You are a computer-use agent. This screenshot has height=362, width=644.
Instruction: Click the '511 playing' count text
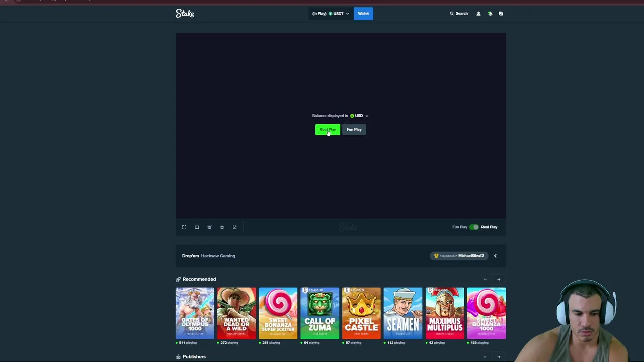coord(188,343)
